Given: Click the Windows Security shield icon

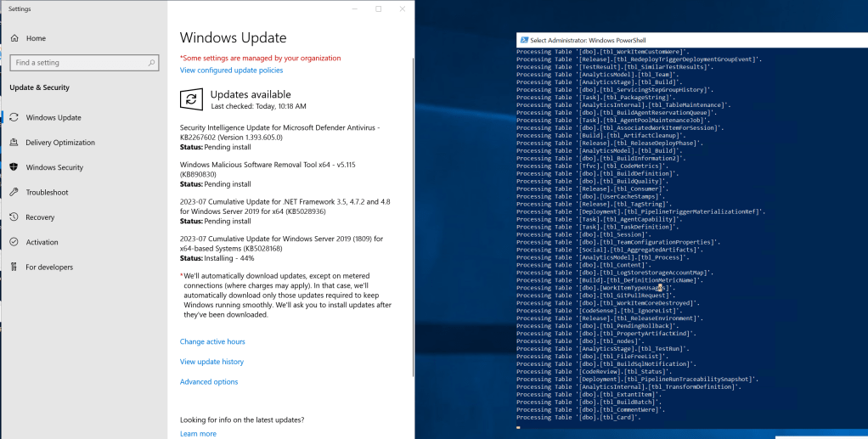Looking at the screenshot, I should tap(14, 167).
